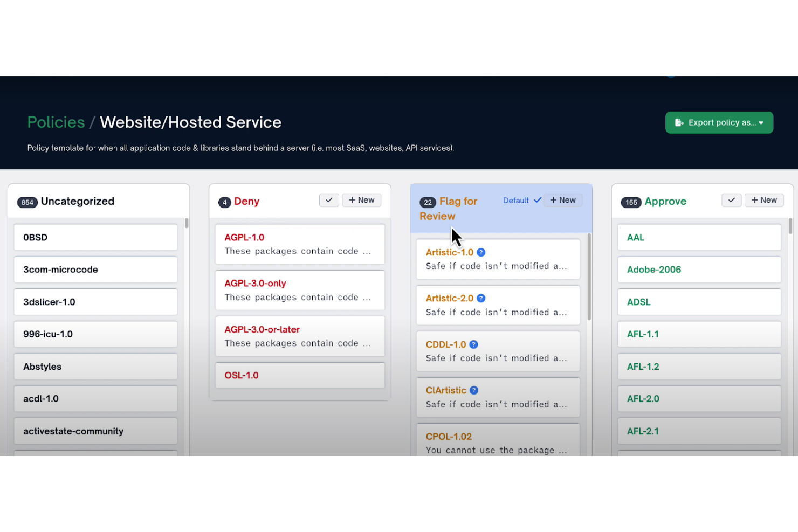The image size is (798, 532).
Task: Select the 0BSD license in Uncategorized
Action: 95,237
